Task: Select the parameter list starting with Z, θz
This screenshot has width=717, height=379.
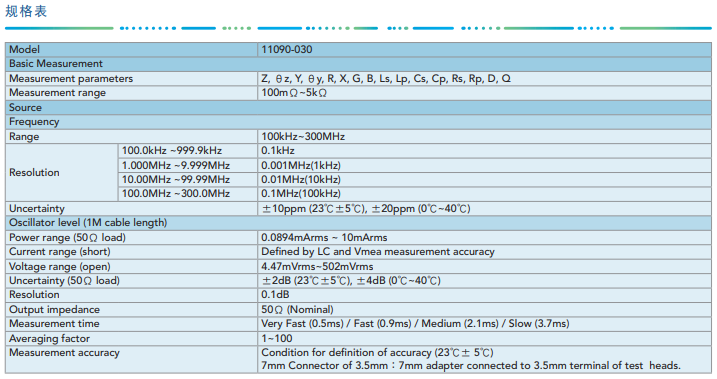Action: coord(386,79)
